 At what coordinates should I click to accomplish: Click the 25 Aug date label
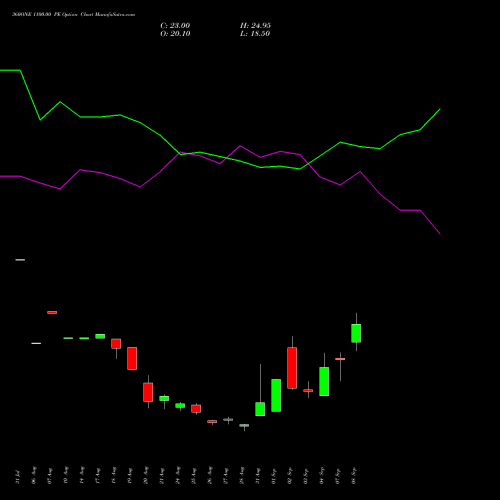(x=194, y=476)
